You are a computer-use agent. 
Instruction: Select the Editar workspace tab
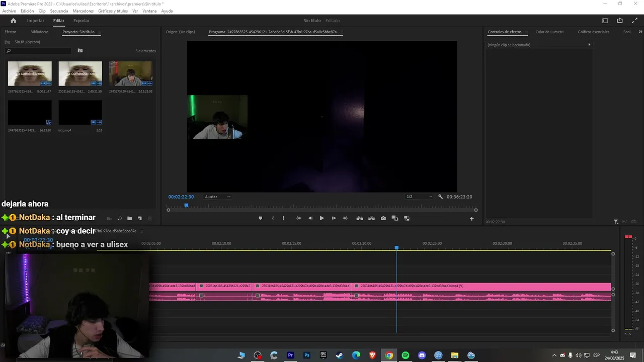click(x=59, y=21)
